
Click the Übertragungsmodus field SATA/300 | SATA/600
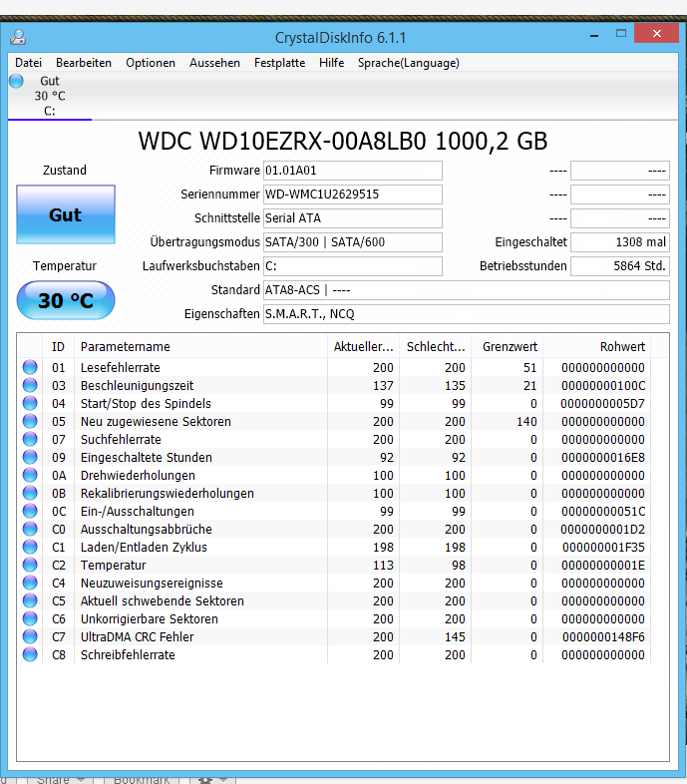pos(353,242)
